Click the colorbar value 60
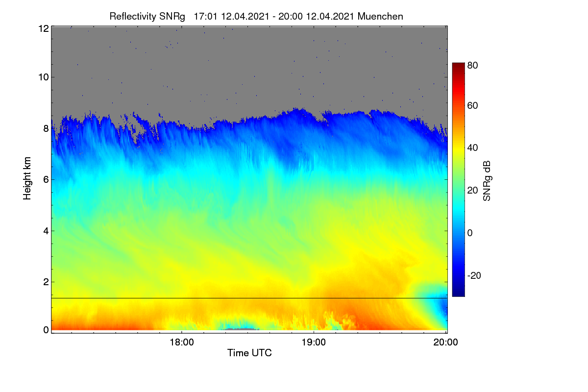The height and width of the screenshot is (392, 588). [x=472, y=106]
